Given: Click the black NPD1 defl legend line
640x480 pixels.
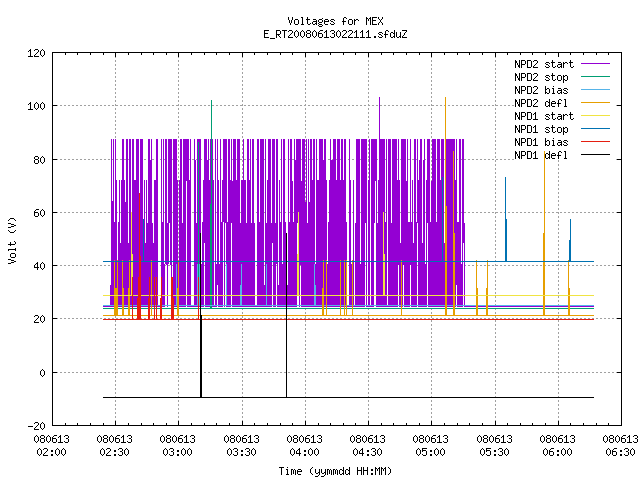Looking at the screenshot, I should click(595, 155).
